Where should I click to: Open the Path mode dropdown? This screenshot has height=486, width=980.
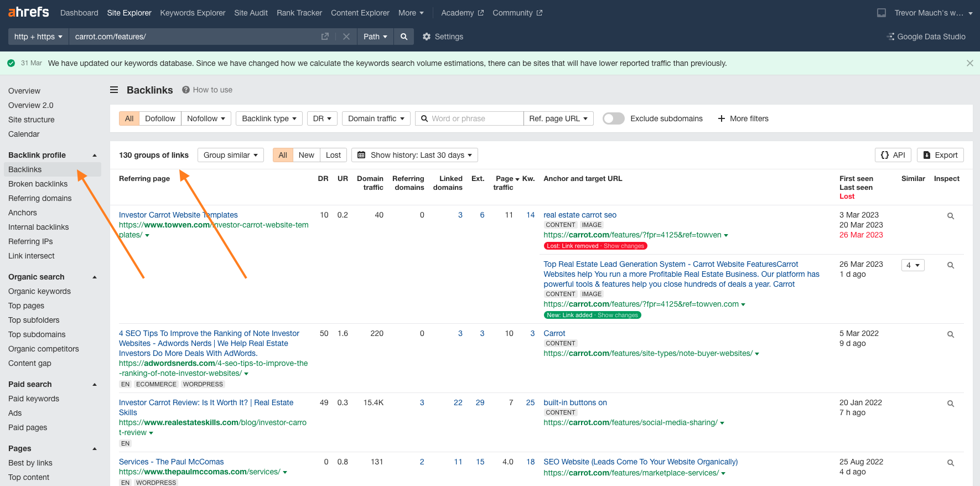coord(375,37)
